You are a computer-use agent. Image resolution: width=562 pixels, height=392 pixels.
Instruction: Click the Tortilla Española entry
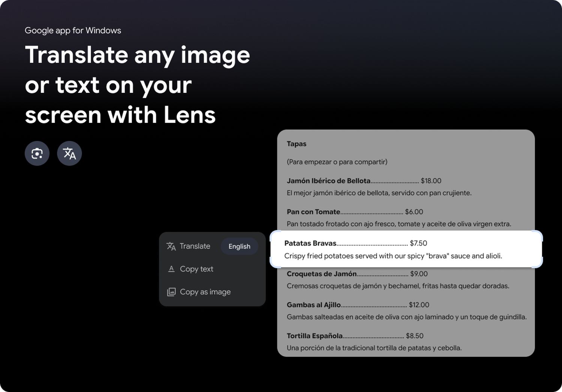[x=314, y=336]
